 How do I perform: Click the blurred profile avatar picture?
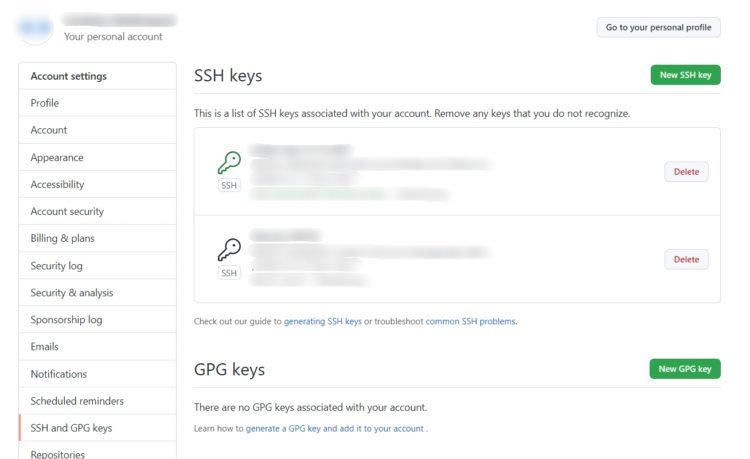35,28
